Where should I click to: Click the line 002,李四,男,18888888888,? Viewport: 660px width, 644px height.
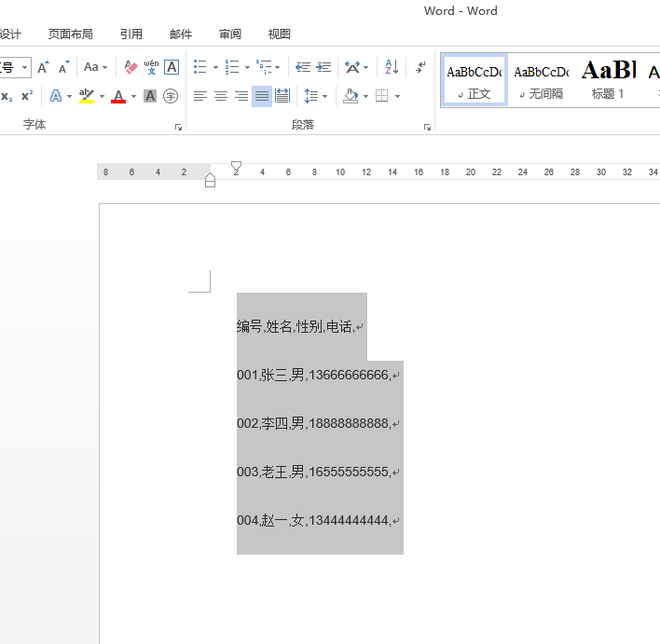[x=314, y=423]
